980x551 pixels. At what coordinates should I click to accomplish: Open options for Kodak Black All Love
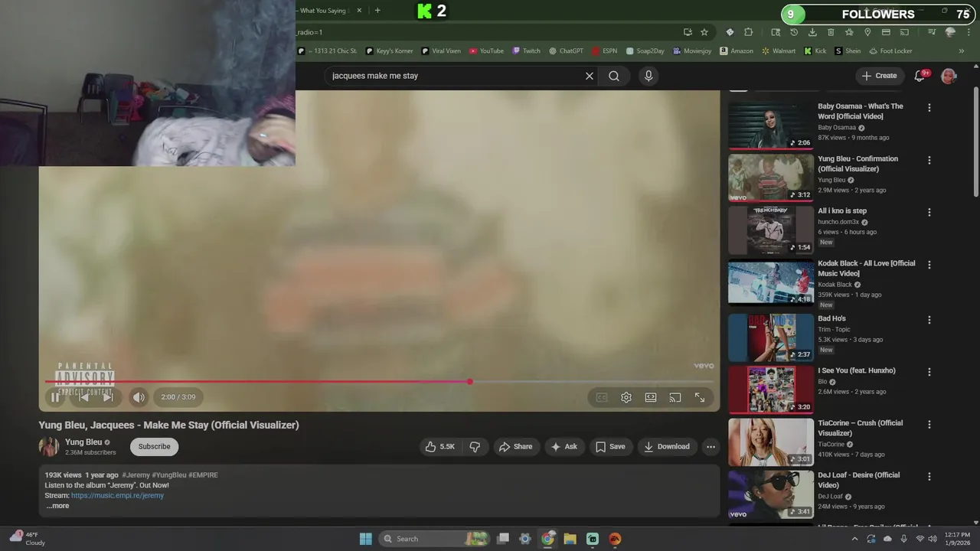coord(929,265)
